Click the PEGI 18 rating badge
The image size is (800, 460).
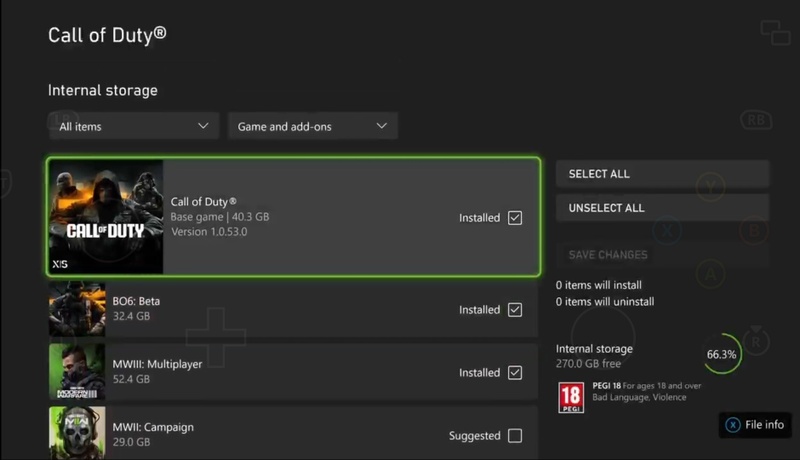click(x=571, y=398)
